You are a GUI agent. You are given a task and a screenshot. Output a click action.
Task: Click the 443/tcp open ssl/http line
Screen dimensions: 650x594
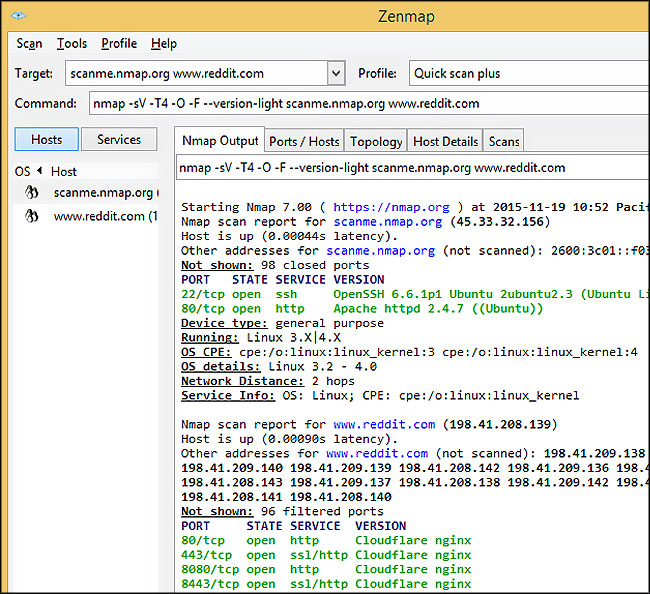(x=326, y=555)
